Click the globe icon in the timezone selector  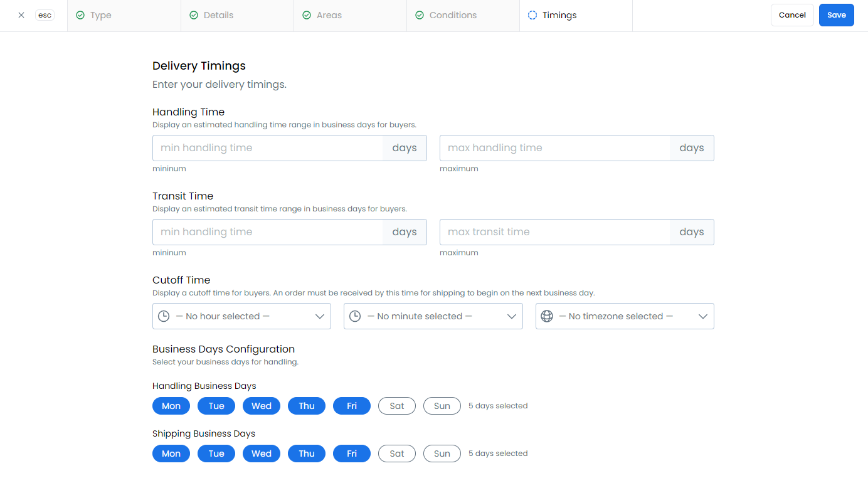coord(547,316)
